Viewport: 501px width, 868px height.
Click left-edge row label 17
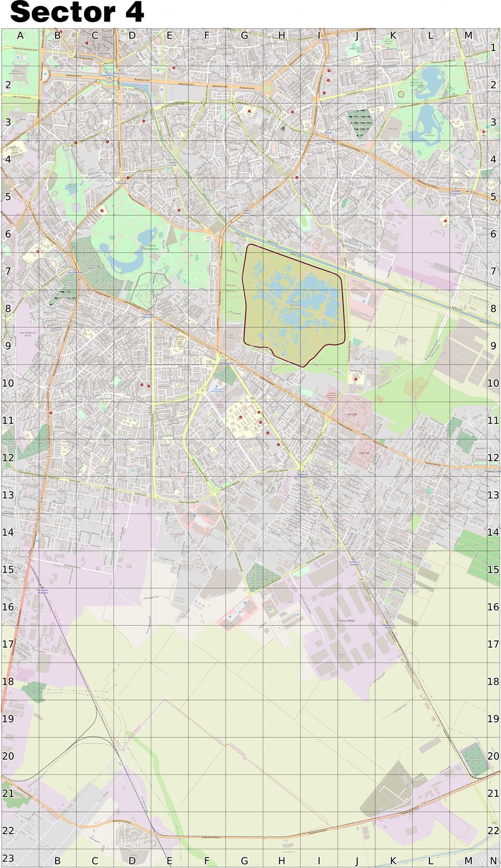8,644
